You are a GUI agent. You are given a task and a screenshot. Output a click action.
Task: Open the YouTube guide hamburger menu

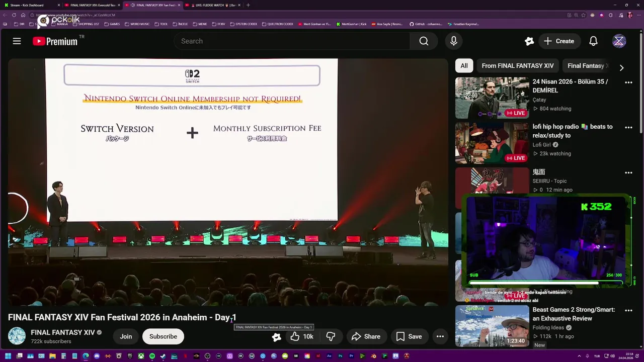pos(17,41)
